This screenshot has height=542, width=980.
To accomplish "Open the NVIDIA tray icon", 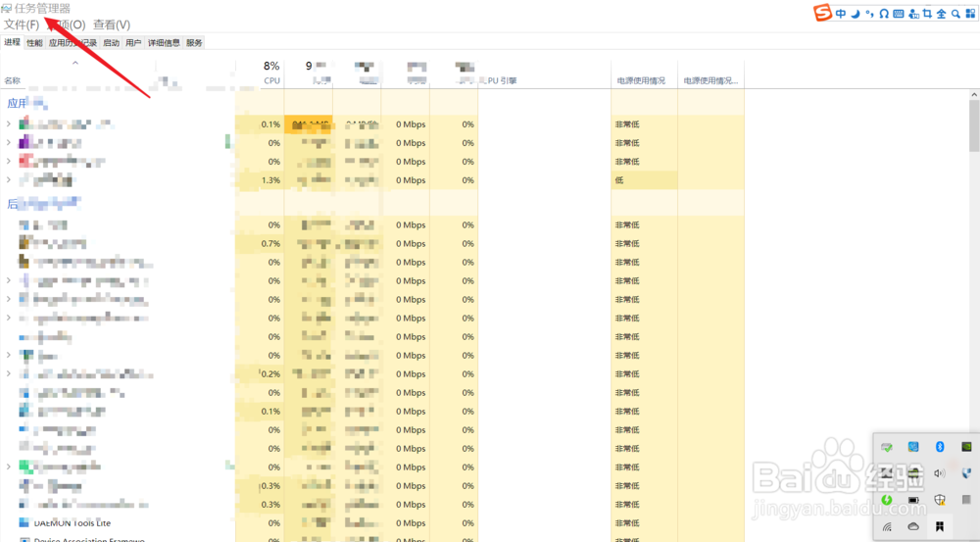I will (966, 446).
